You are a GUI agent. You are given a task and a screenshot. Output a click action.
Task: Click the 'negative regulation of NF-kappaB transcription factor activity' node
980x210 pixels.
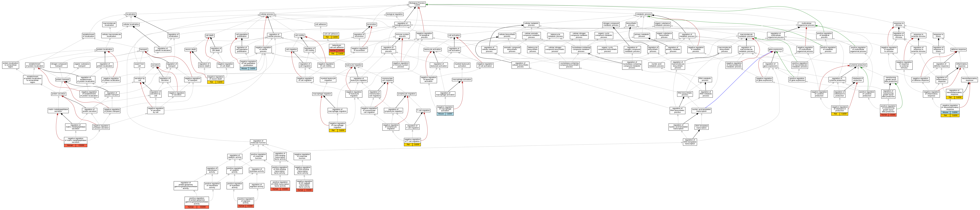pos(304,184)
